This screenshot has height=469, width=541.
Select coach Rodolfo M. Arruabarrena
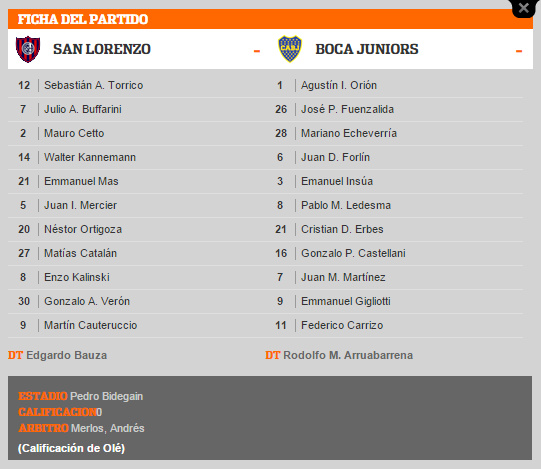point(348,355)
